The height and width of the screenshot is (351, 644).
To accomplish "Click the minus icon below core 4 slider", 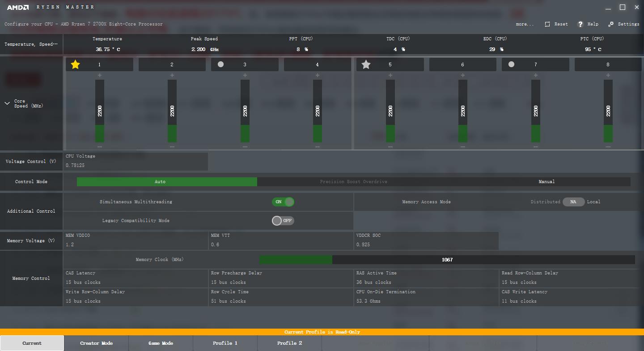I will click(x=318, y=147).
